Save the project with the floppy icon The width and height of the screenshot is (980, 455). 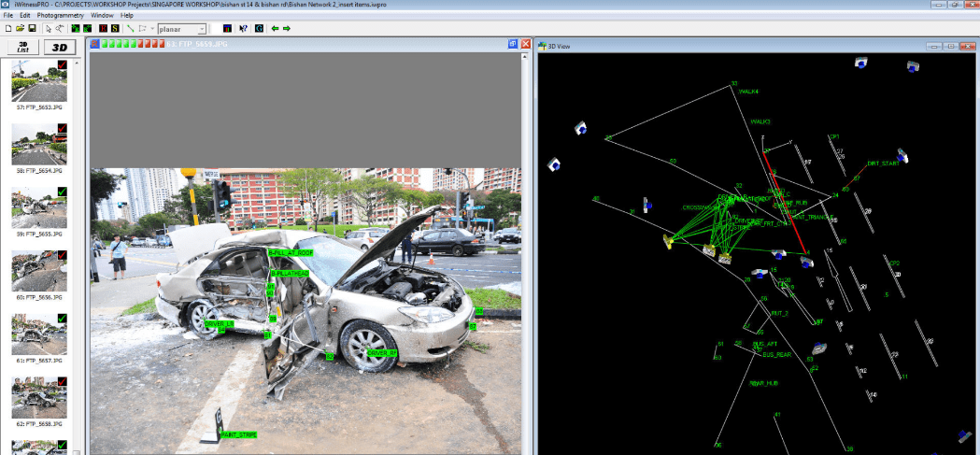(32, 28)
